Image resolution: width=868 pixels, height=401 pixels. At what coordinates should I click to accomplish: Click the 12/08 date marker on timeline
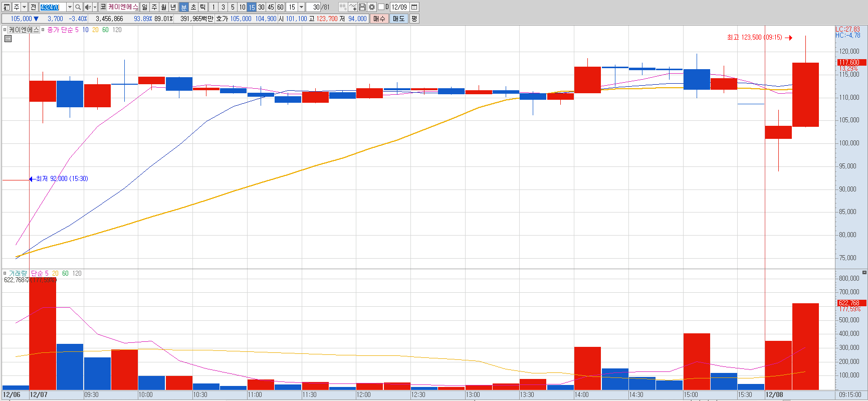point(774,394)
